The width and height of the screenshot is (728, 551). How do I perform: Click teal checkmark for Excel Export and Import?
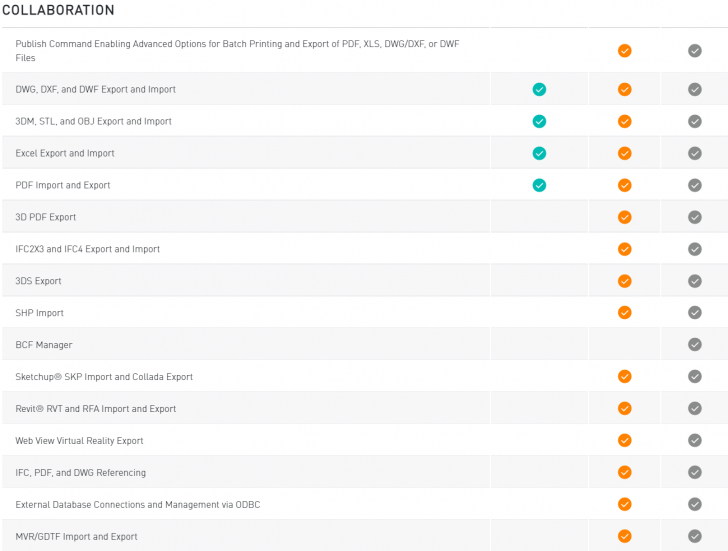point(540,153)
